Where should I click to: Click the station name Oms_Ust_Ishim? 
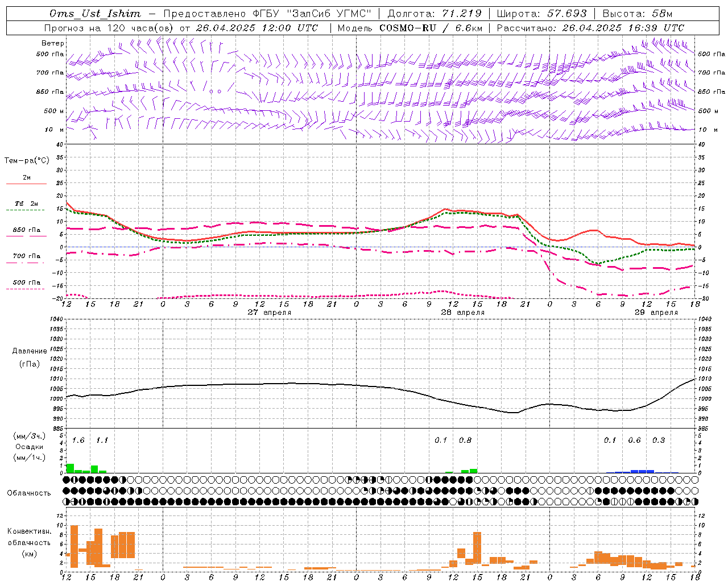coord(95,14)
